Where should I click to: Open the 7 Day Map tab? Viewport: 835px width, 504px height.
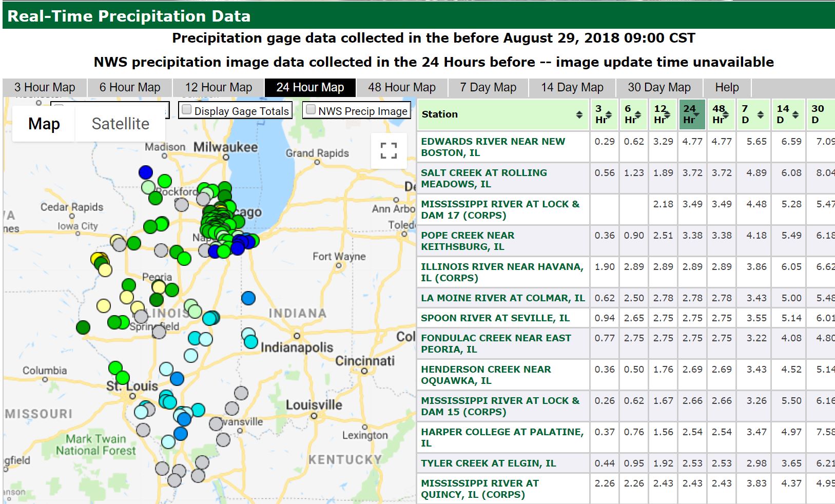point(488,88)
